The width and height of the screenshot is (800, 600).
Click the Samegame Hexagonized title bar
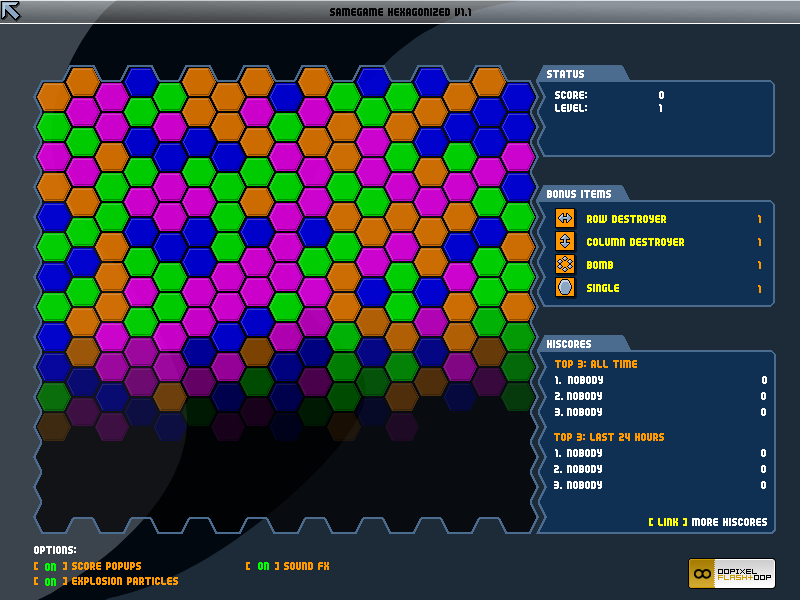(x=400, y=12)
